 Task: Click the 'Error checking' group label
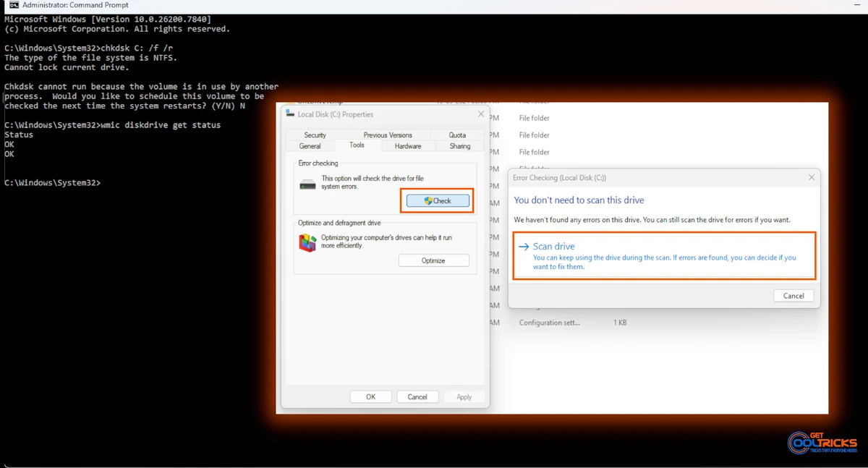(x=318, y=163)
